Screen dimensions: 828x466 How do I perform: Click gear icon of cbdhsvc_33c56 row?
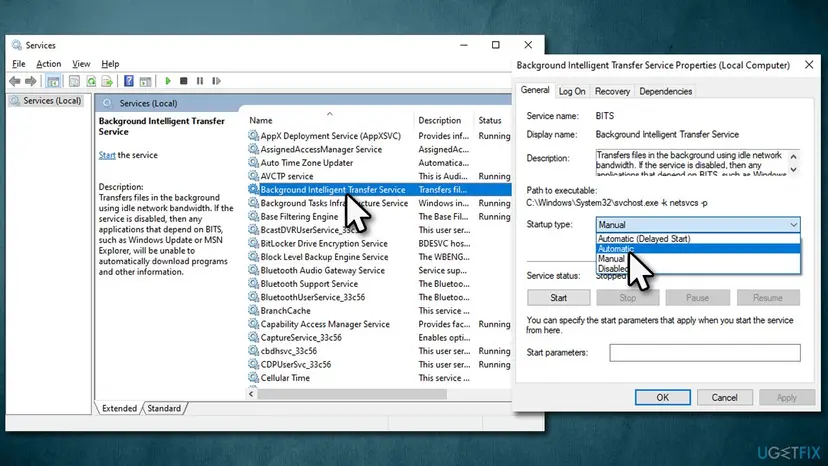pos(253,351)
